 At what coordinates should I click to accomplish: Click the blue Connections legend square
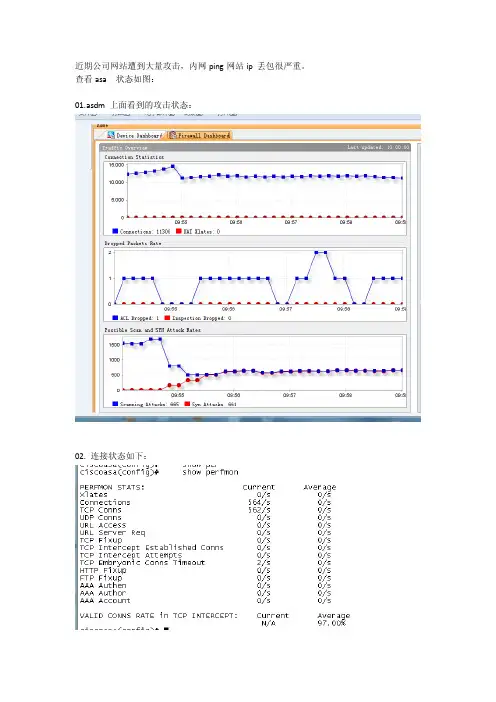(x=115, y=231)
